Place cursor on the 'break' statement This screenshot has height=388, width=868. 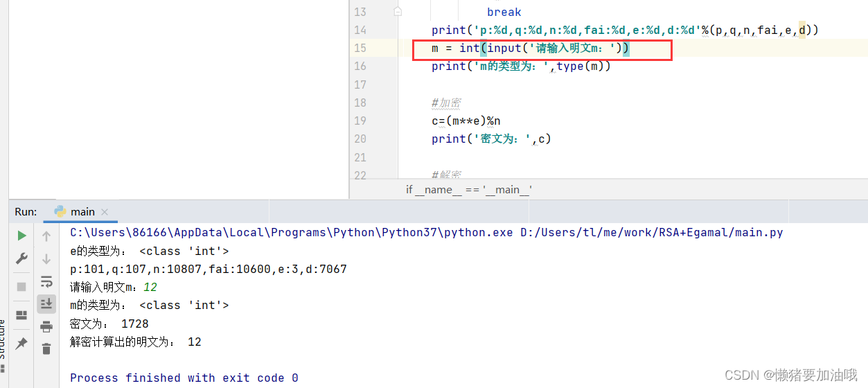click(x=504, y=12)
